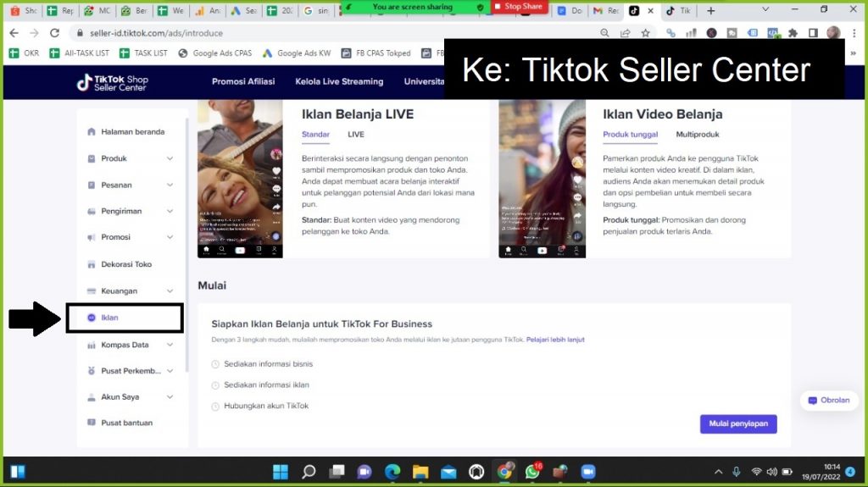This screenshot has width=868, height=487.
Task: Click the Iklan sidebar item
Action: [109, 318]
